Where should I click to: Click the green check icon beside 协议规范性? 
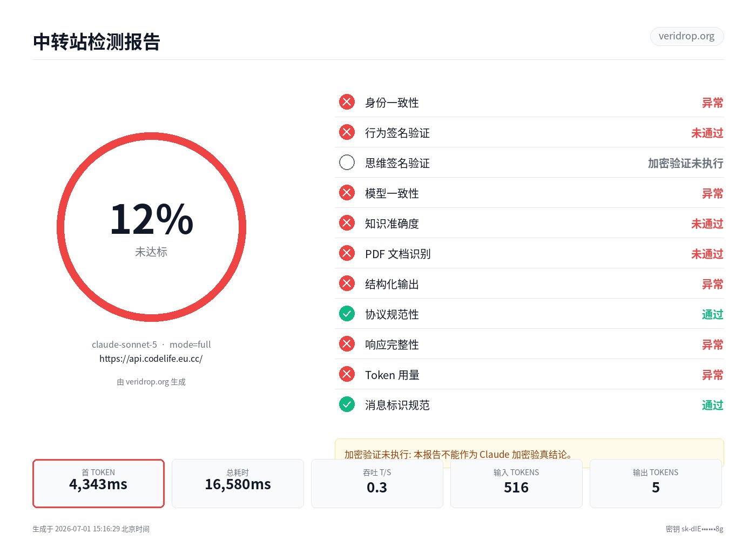pos(347,314)
